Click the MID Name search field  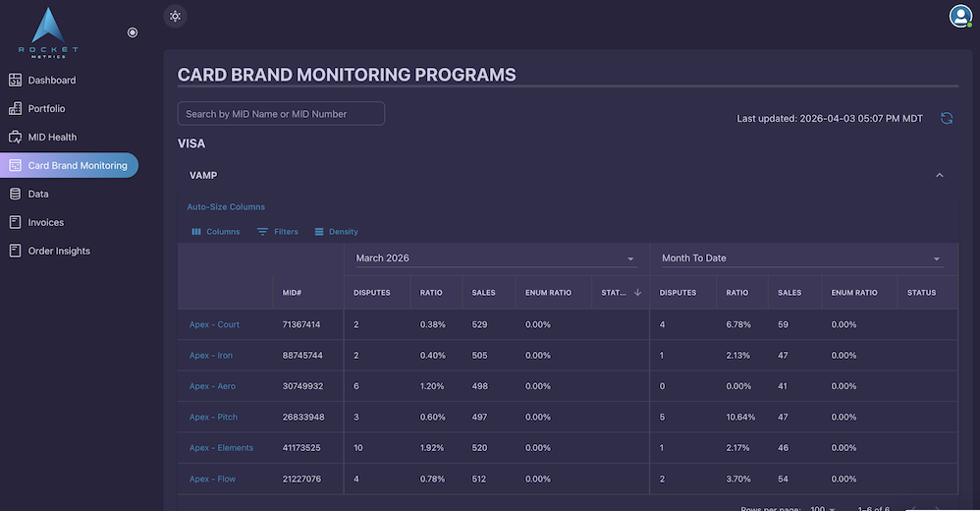tap(281, 114)
